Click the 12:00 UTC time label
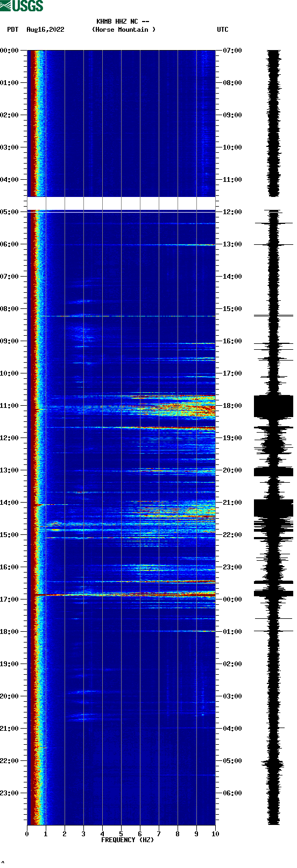 pyautogui.click(x=232, y=212)
